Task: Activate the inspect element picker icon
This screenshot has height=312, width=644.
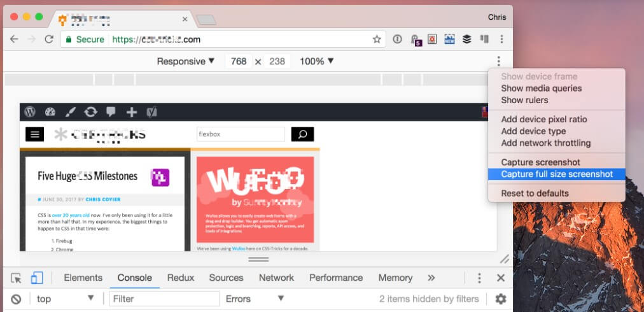Action: click(16, 278)
